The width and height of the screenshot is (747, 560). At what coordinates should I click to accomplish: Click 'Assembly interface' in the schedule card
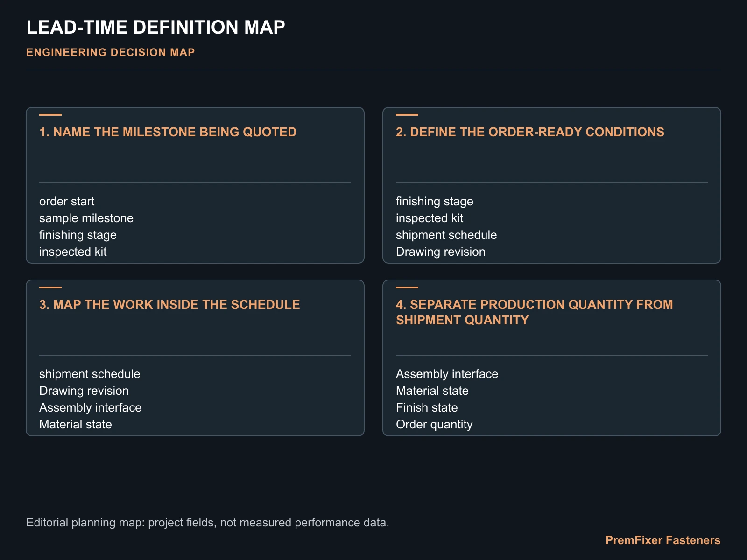pos(91,407)
